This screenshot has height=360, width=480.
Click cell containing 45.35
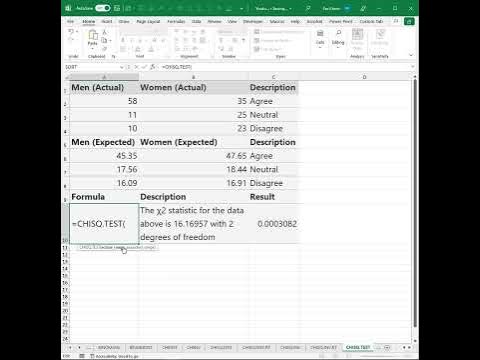[104, 156]
